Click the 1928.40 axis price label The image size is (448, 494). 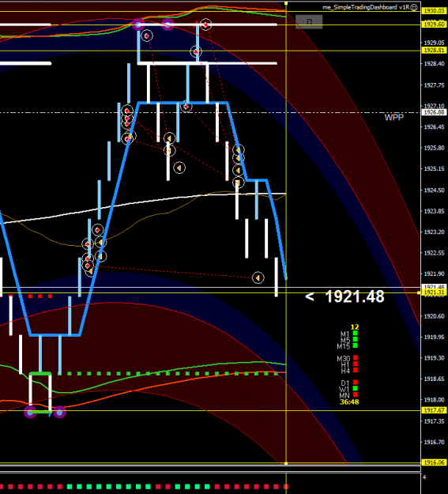click(434, 64)
